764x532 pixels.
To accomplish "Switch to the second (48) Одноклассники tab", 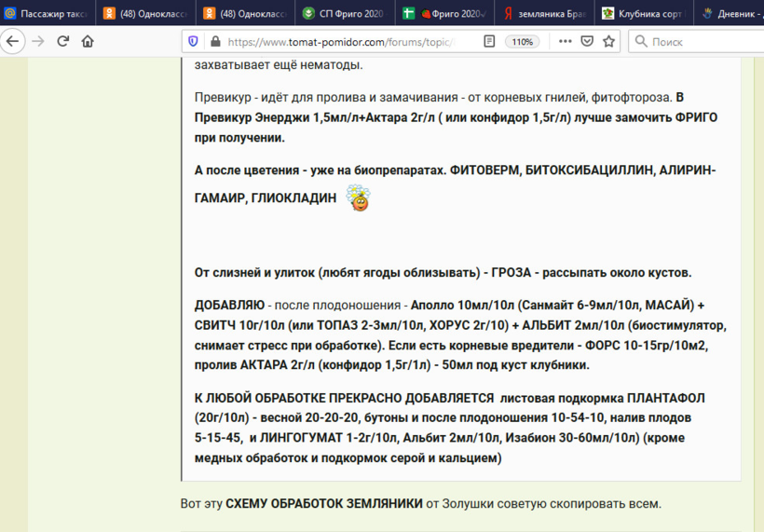I will tap(246, 13).
